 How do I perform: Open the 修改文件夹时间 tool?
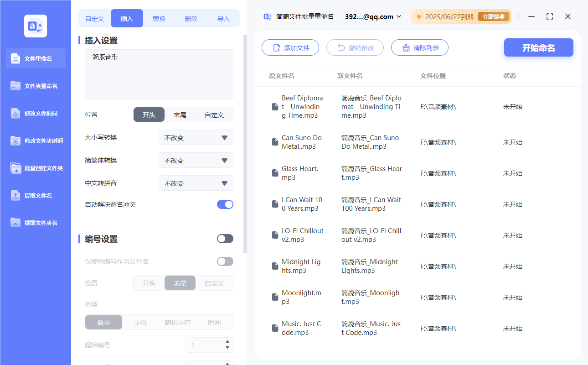[x=35, y=141]
